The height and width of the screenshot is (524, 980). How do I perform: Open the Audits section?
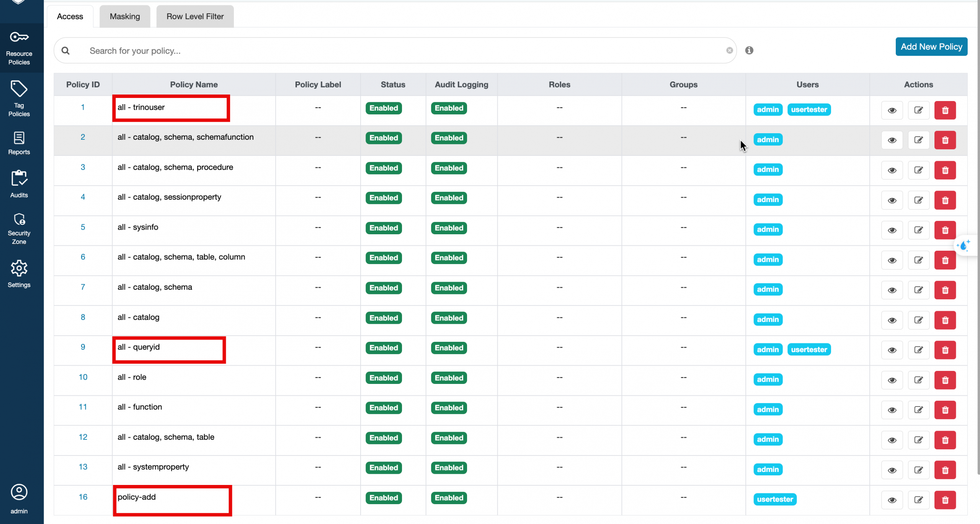19,184
